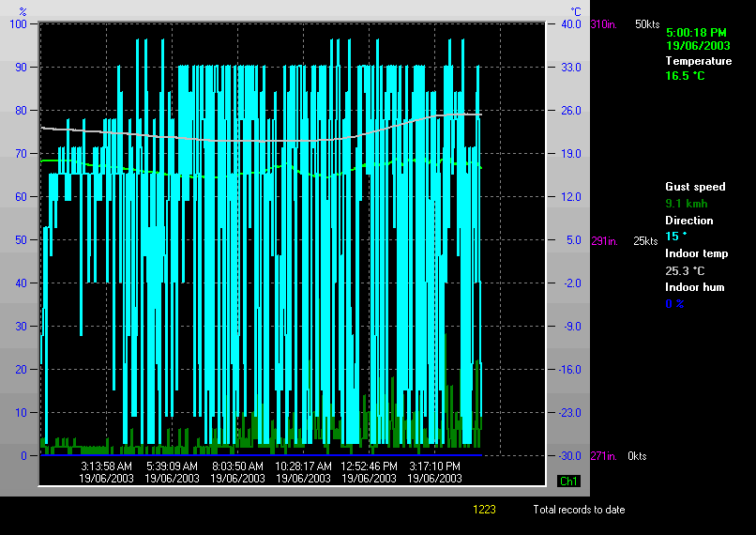Click the green Ch1 channel indicator
Screen dimensions: 756x535
(x=568, y=481)
